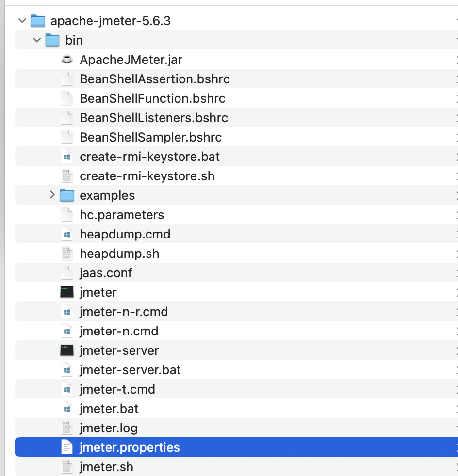Select the hc.parameters file
Screen dimensions: 458x476
[x=236, y=215]
